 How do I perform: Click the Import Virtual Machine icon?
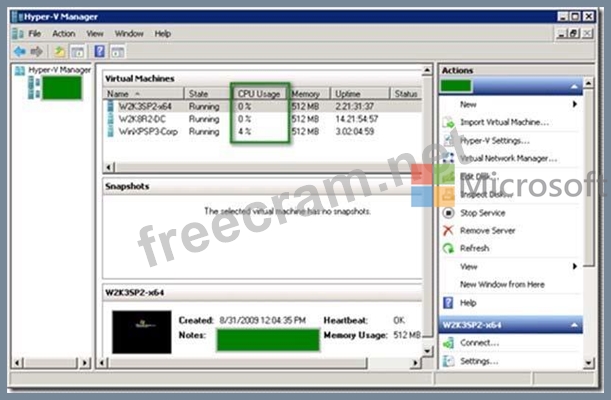(x=449, y=122)
